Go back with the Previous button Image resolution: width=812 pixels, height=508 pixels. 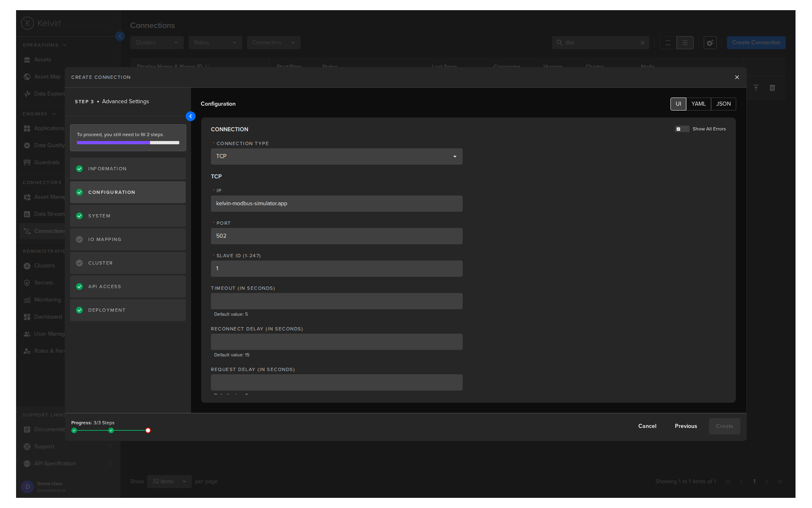(686, 426)
